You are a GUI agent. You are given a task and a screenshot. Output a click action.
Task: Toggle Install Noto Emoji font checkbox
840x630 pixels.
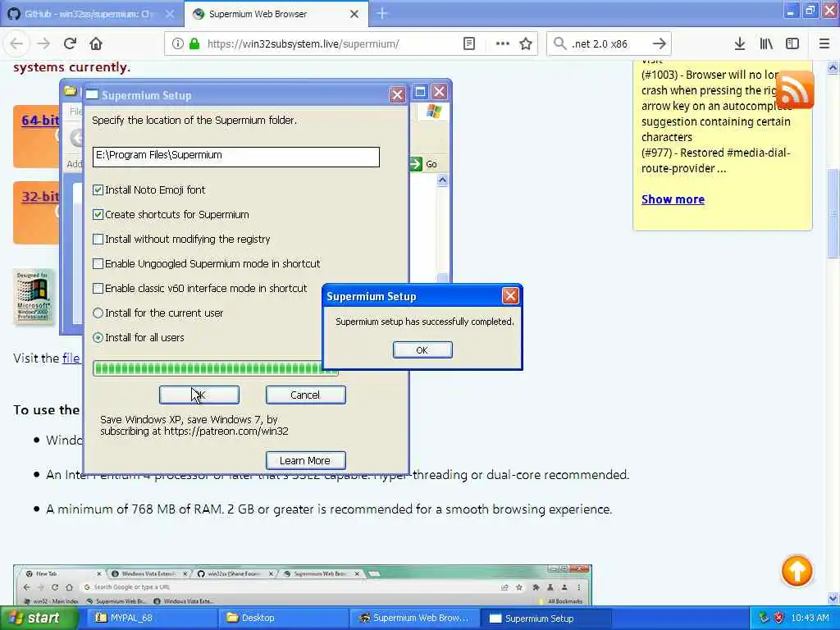[98, 189]
